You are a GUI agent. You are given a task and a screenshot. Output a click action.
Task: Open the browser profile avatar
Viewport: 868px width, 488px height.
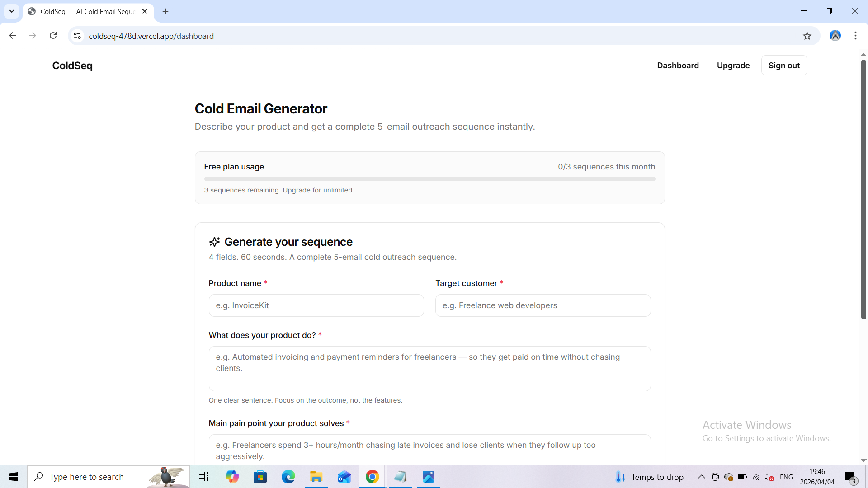coord(835,36)
